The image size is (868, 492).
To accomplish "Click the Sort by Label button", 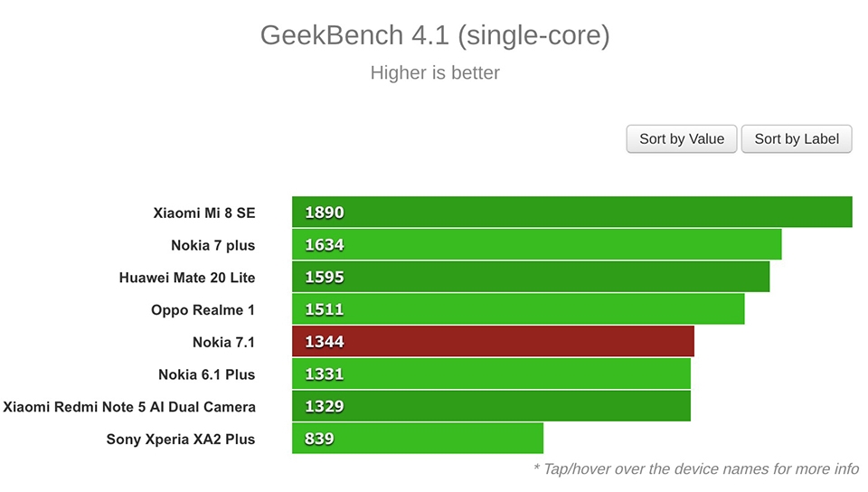I will coord(797,139).
